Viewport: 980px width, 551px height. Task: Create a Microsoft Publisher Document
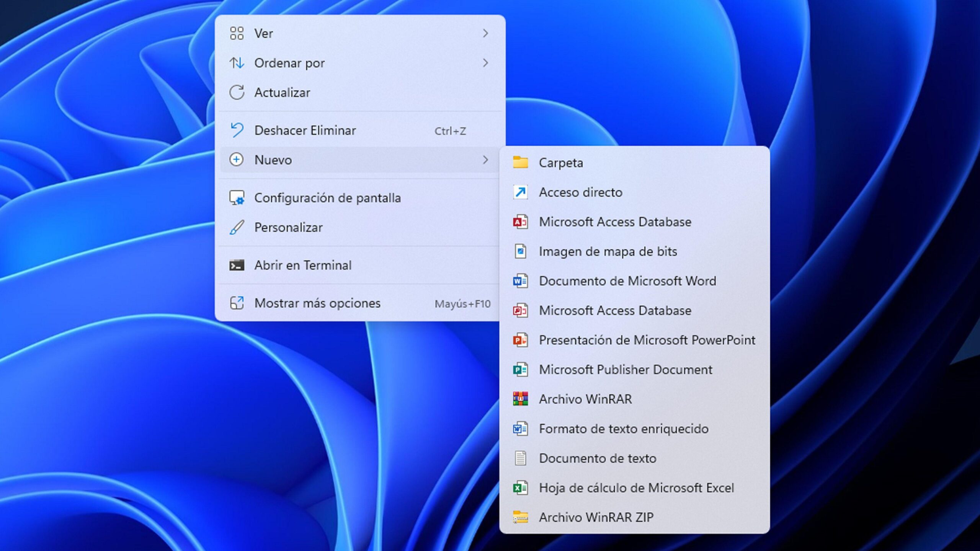click(634, 370)
